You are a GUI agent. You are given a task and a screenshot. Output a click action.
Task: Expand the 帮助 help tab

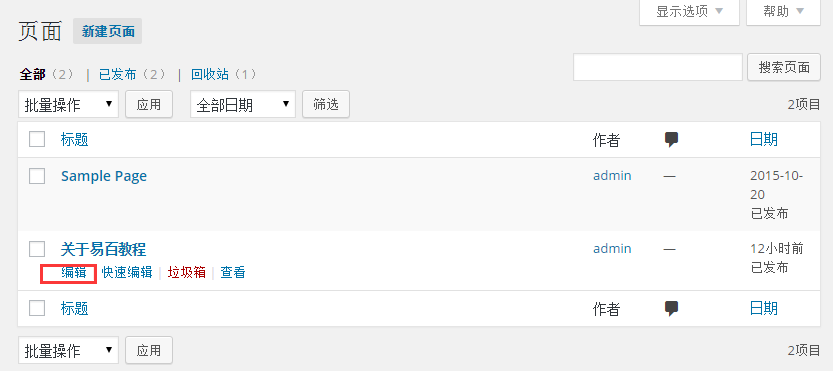pyautogui.click(x=784, y=12)
